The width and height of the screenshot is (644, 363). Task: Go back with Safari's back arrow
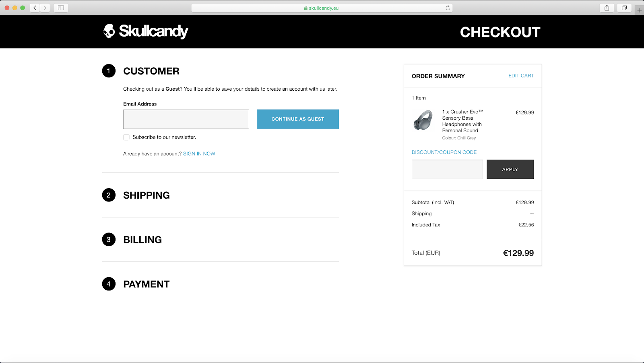(x=35, y=8)
